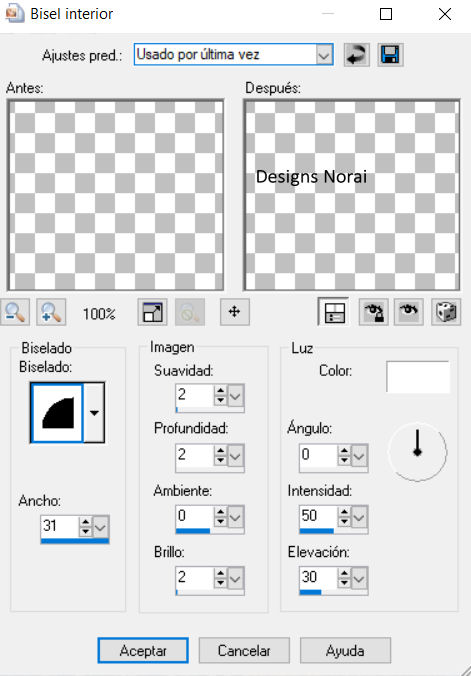Click the randomize parameters dice icon
This screenshot has width=471, height=676.
click(446, 312)
